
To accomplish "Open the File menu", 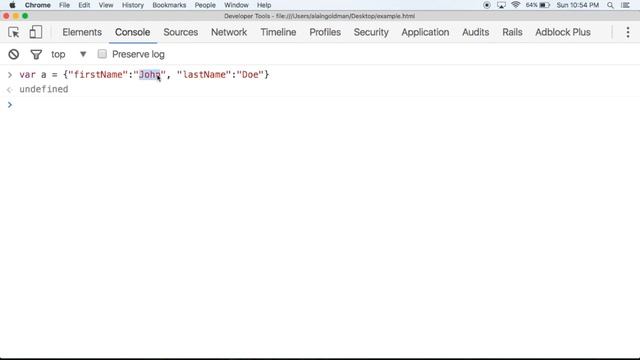I will (x=64, y=5).
